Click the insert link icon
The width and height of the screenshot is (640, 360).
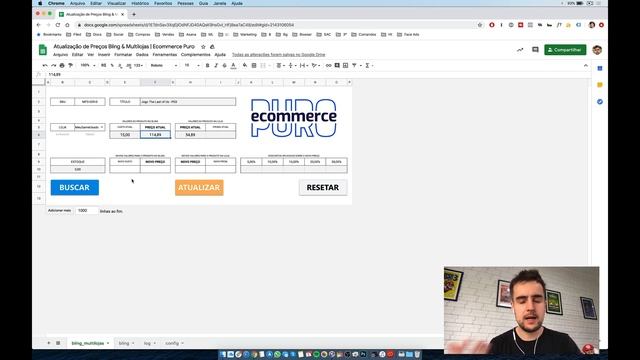[x=328, y=65]
